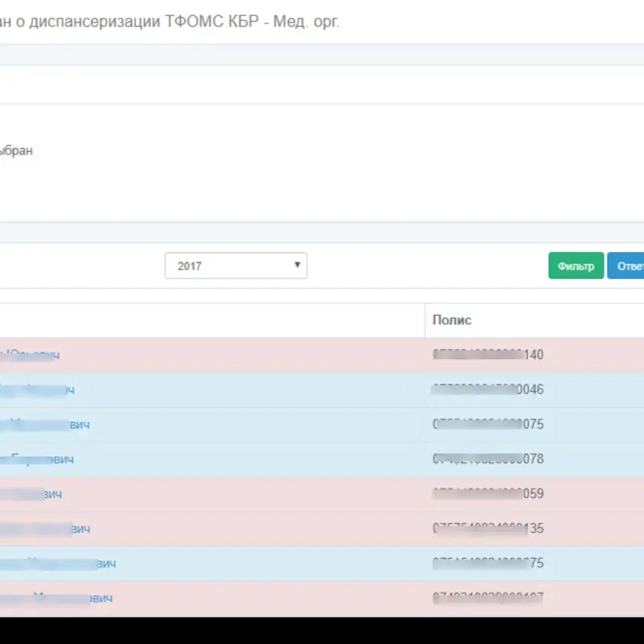Image resolution: width=644 pixels, height=644 pixels.
Task: Click the Полис column header
Action: (x=452, y=320)
